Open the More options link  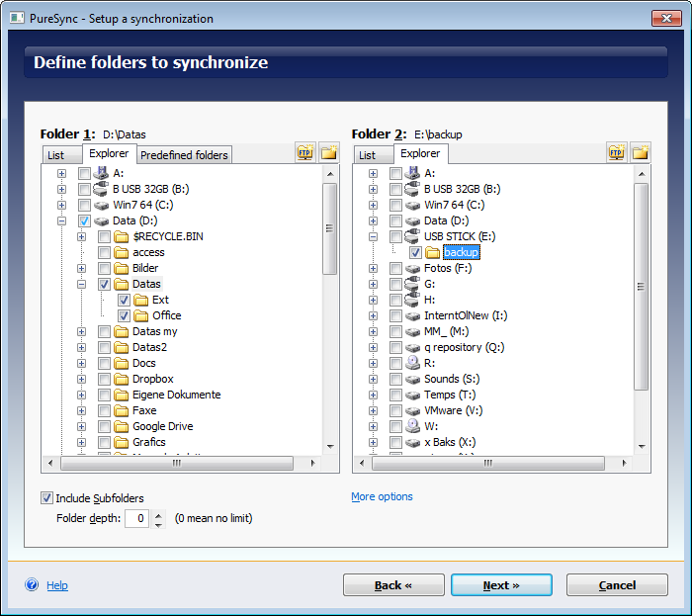click(x=382, y=497)
